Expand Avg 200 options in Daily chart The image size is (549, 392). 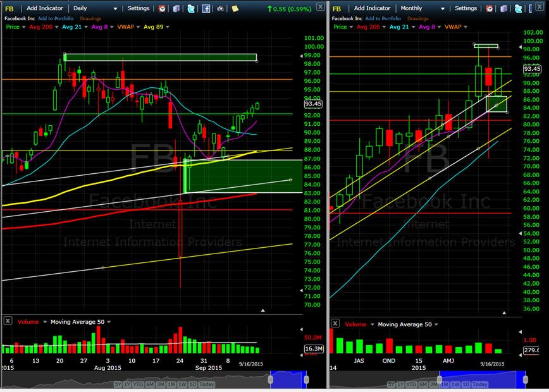(56, 27)
